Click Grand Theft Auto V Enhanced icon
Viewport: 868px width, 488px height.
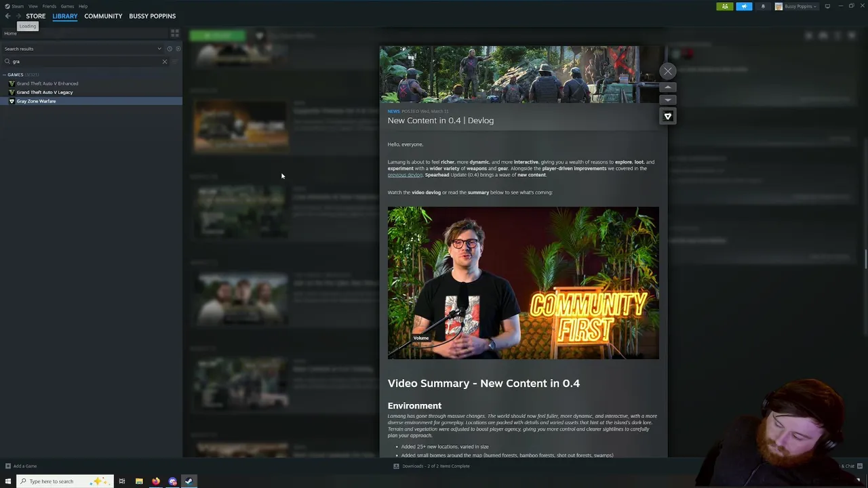point(12,83)
